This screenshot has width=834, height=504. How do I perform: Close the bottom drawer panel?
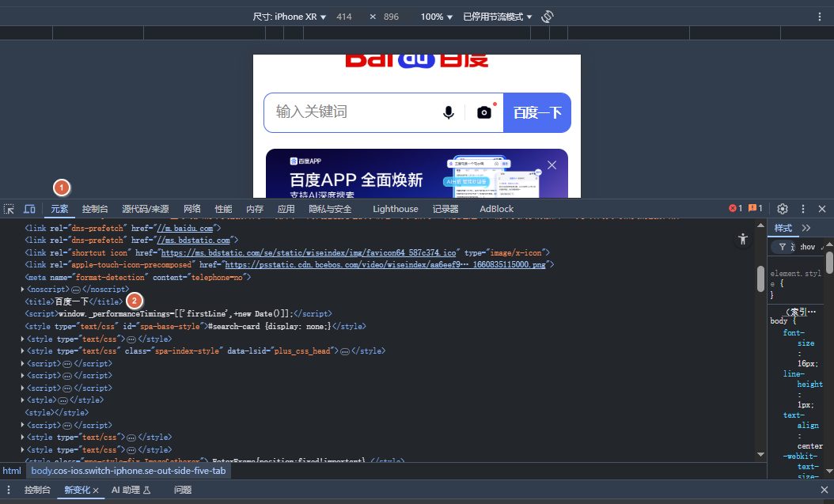[x=824, y=490]
